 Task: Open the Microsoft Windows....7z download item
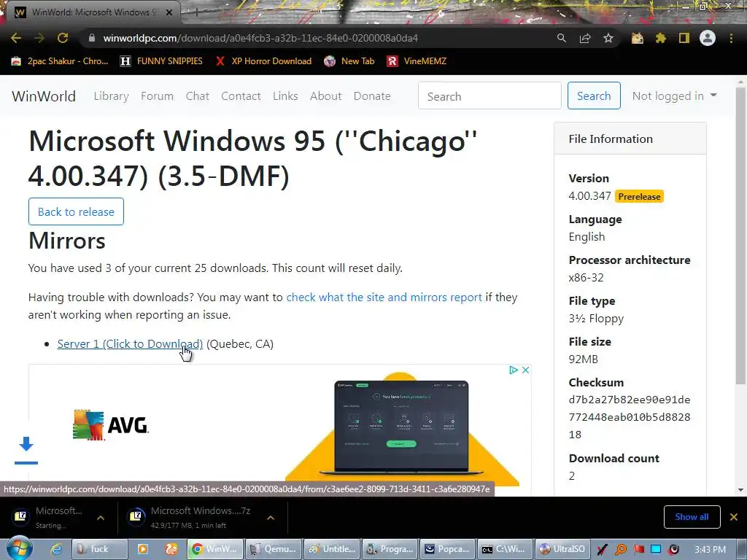[190, 517]
